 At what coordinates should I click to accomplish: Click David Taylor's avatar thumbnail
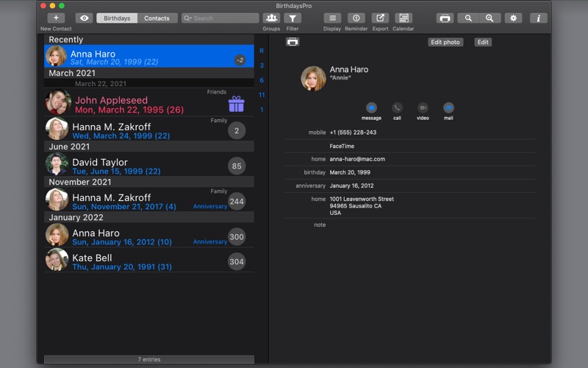[57, 164]
